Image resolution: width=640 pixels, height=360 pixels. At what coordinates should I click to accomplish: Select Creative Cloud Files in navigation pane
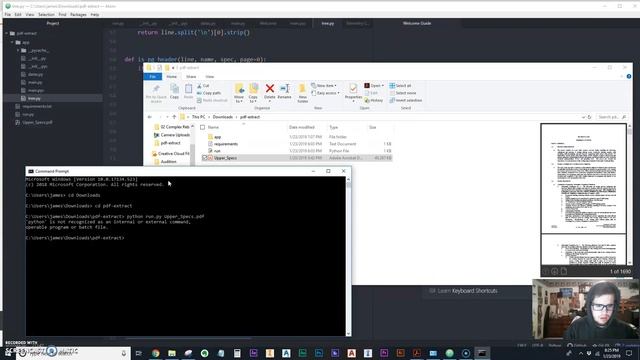(x=171, y=154)
